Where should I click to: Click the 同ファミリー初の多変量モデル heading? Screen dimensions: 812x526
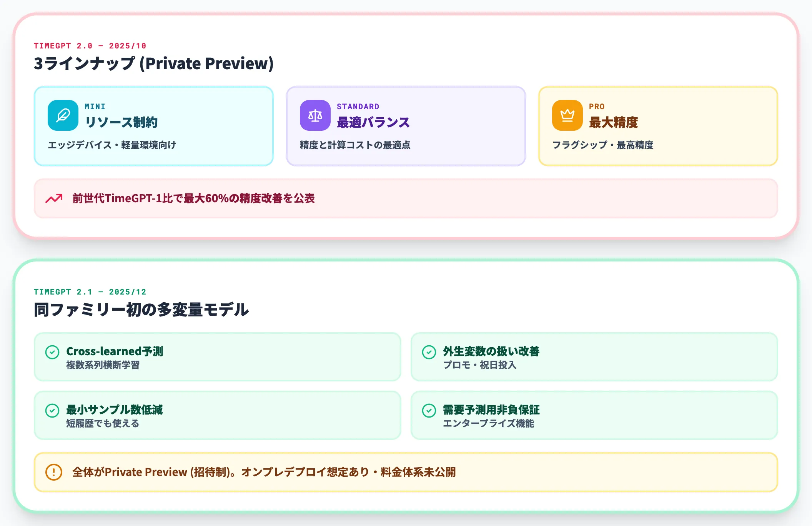click(x=141, y=310)
